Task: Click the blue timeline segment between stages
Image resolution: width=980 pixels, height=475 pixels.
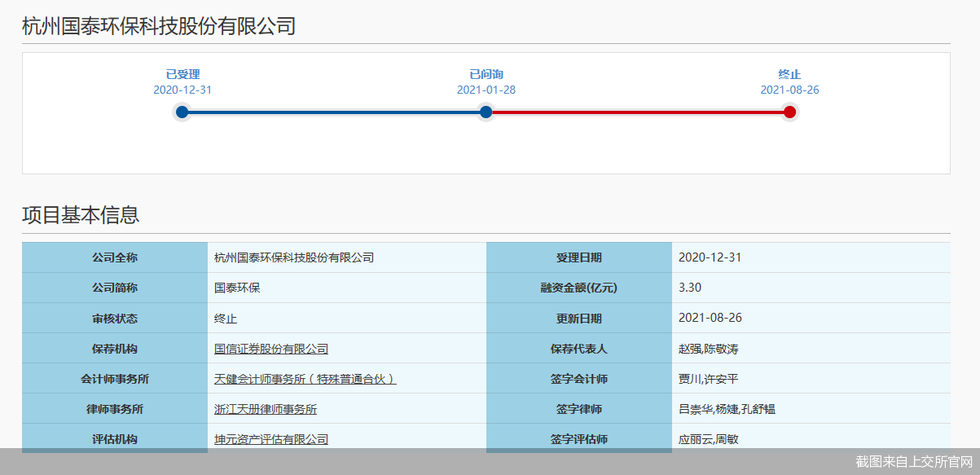Action: pos(334,112)
